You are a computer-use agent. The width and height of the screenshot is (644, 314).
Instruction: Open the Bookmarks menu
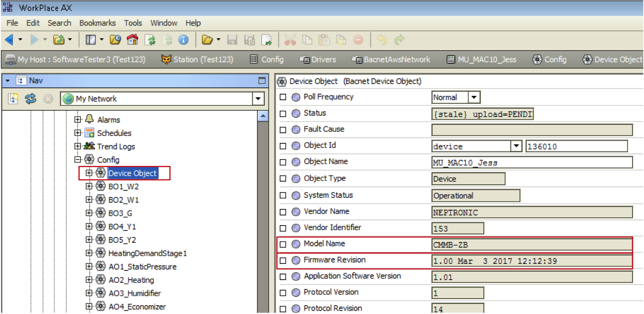coord(98,23)
